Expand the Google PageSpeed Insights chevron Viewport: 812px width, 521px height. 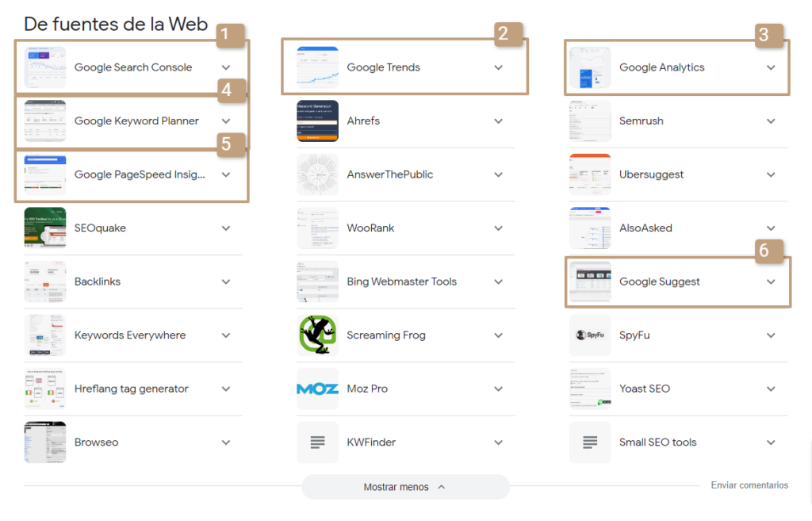[226, 174]
